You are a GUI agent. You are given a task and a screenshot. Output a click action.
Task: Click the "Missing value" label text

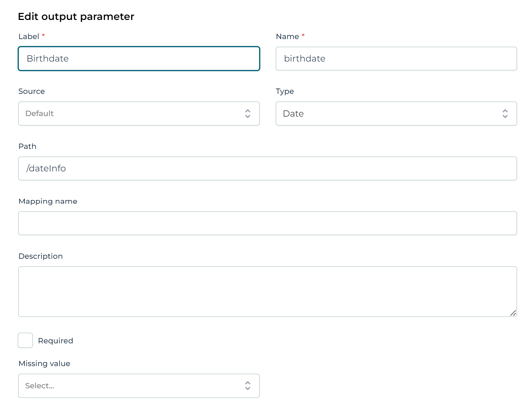pyautogui.click(x=44, y=364)
